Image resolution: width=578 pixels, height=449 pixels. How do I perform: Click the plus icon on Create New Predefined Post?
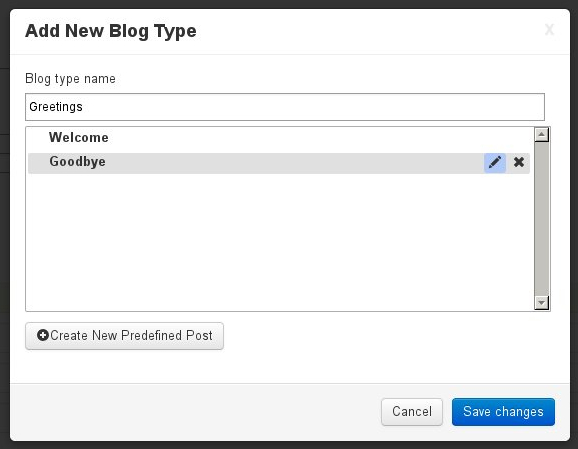point(43,335)
